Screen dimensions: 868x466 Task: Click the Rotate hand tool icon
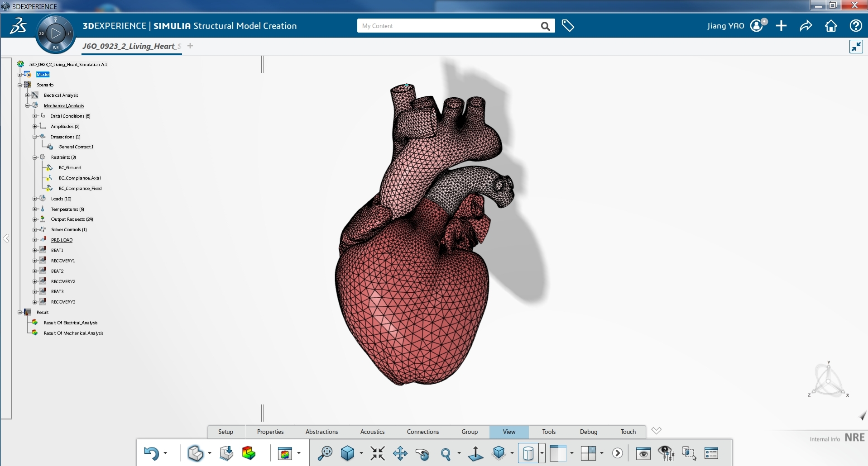422,453
